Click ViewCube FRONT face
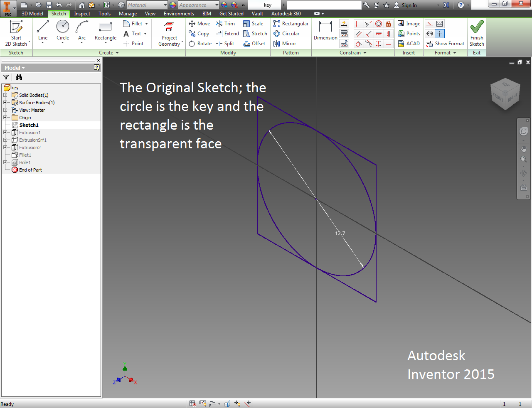This screenshot has width=532, height=408. pos(498,97)
